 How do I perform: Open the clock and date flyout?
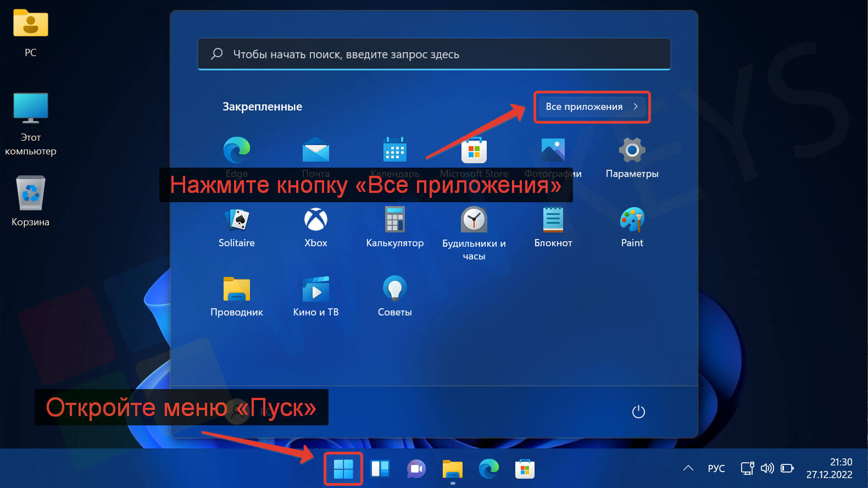click(829, 468)
